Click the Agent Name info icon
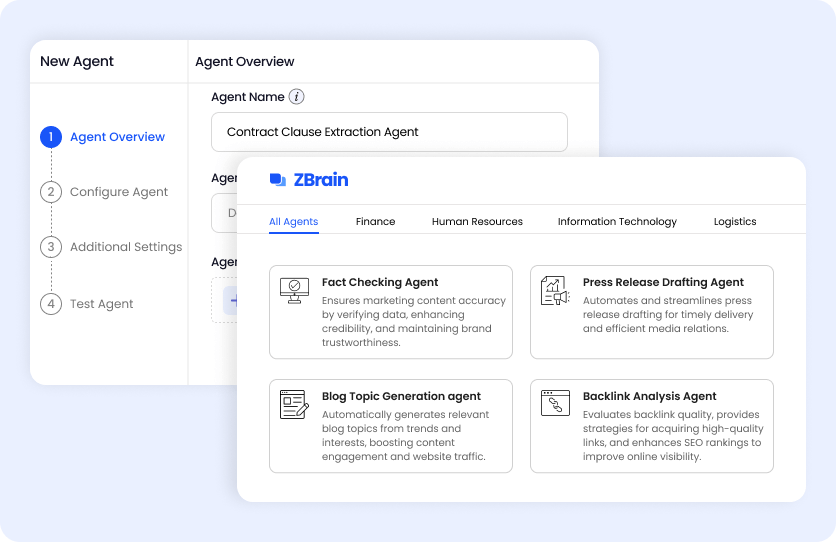The image size is (836, 542). (296, 97)
